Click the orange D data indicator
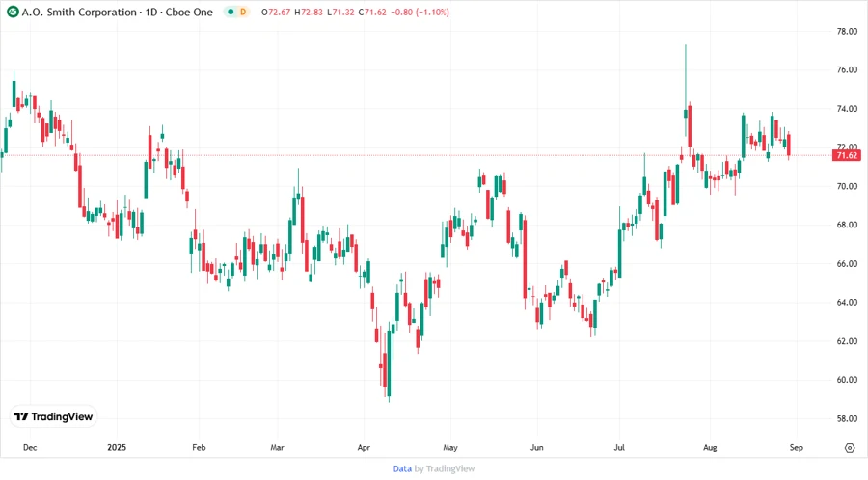Viewport: 868px width, 480px height. click(243, 12)
